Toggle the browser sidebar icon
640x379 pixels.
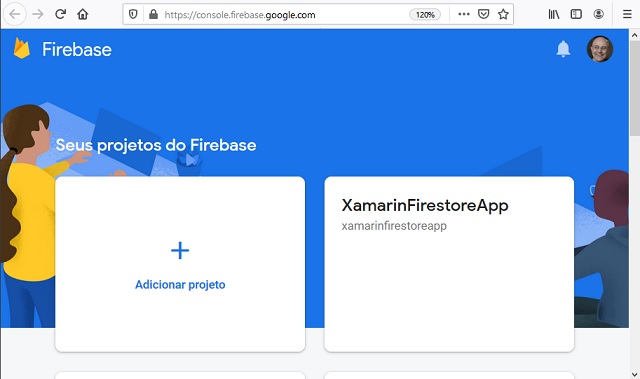(x=576, y=14)
